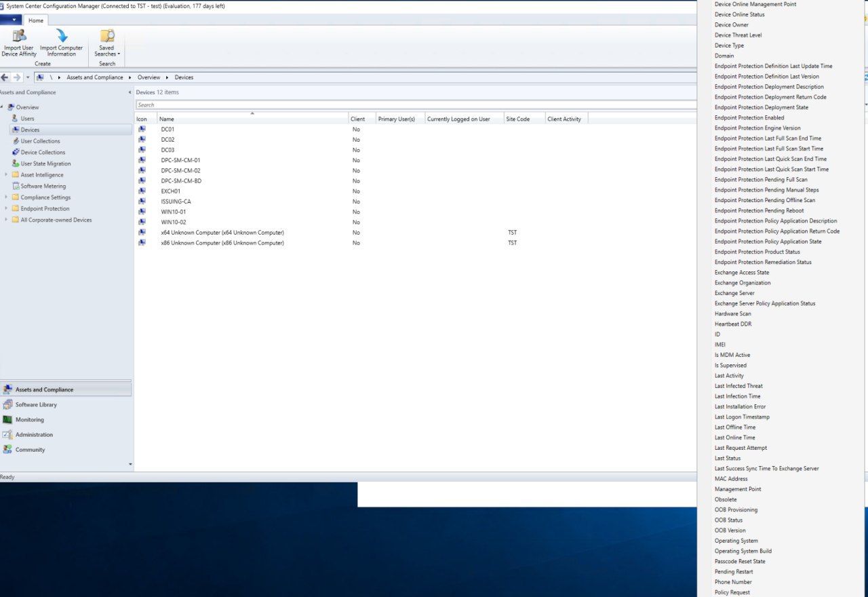868x597 pixels.
Task: Choose IMEI column option
Action: pos(720,345)
